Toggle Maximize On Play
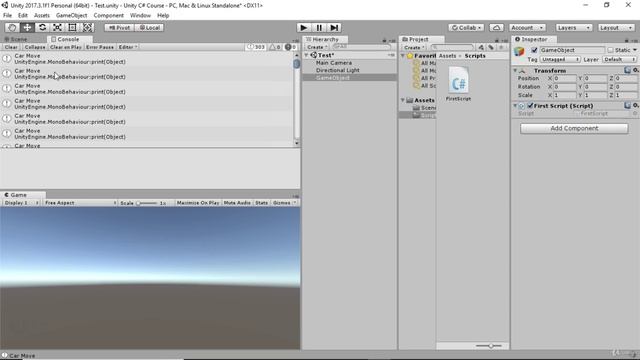Image resolution: width=640 pixels, height=360 pixels. coord(198,202)
